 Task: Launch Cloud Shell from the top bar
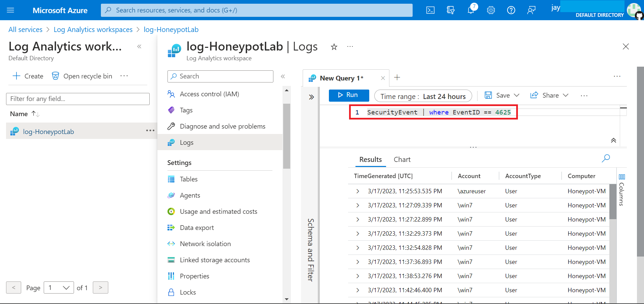[430, 10]
